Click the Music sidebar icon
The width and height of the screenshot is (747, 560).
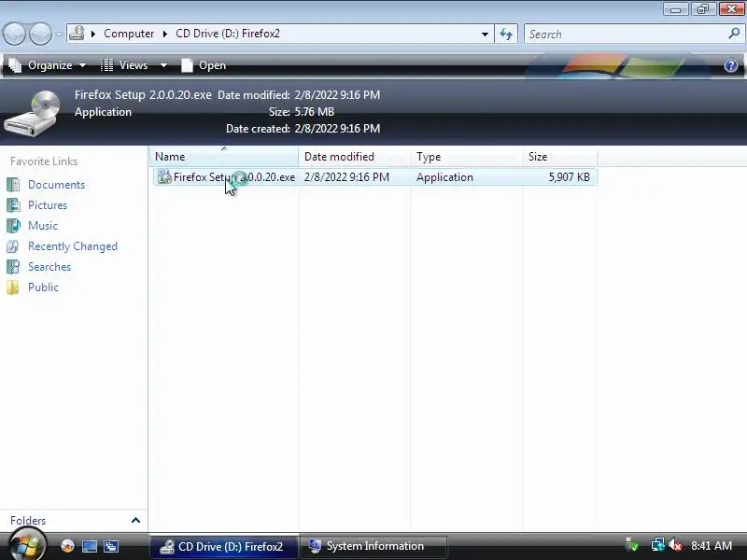coord(13,226)
